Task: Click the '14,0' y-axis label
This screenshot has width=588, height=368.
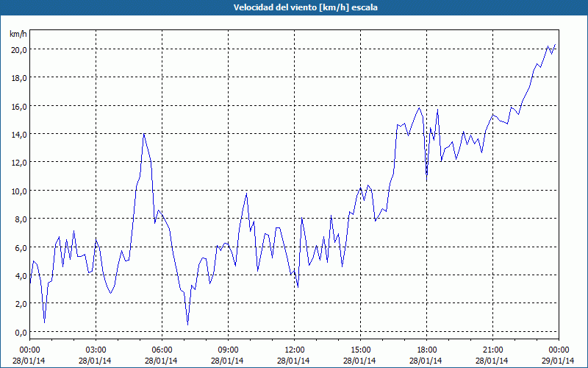Action: click(18, 135)
